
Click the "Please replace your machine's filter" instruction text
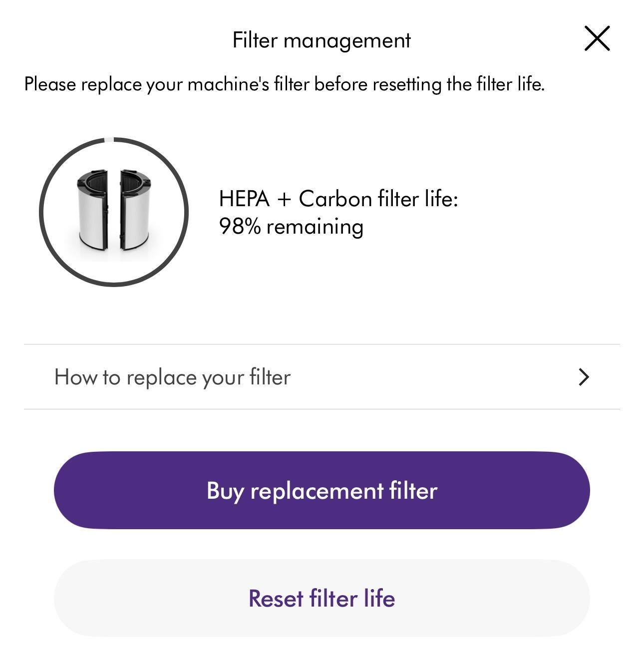click(x=284, y=84)
